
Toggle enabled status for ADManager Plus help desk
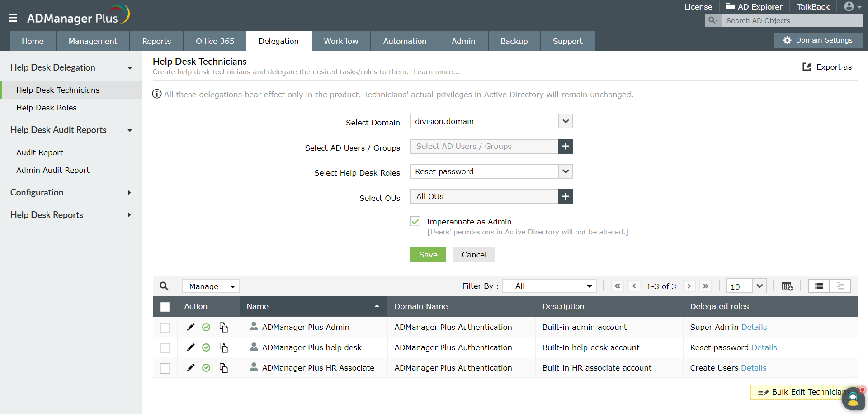tap(206, 347)
